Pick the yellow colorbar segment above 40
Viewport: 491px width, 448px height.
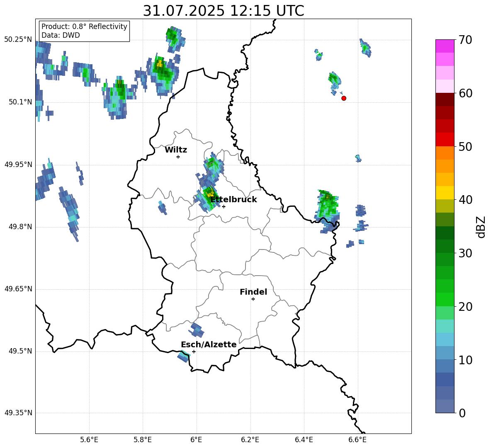445,193
